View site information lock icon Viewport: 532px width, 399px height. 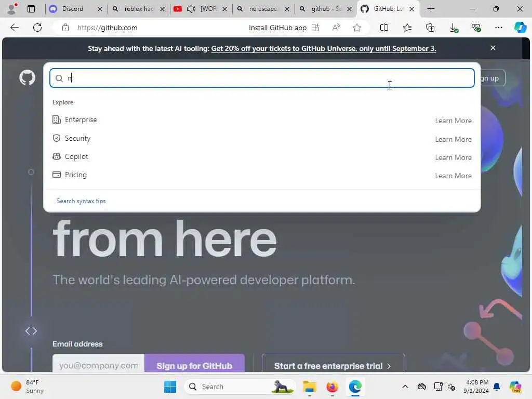65,28
